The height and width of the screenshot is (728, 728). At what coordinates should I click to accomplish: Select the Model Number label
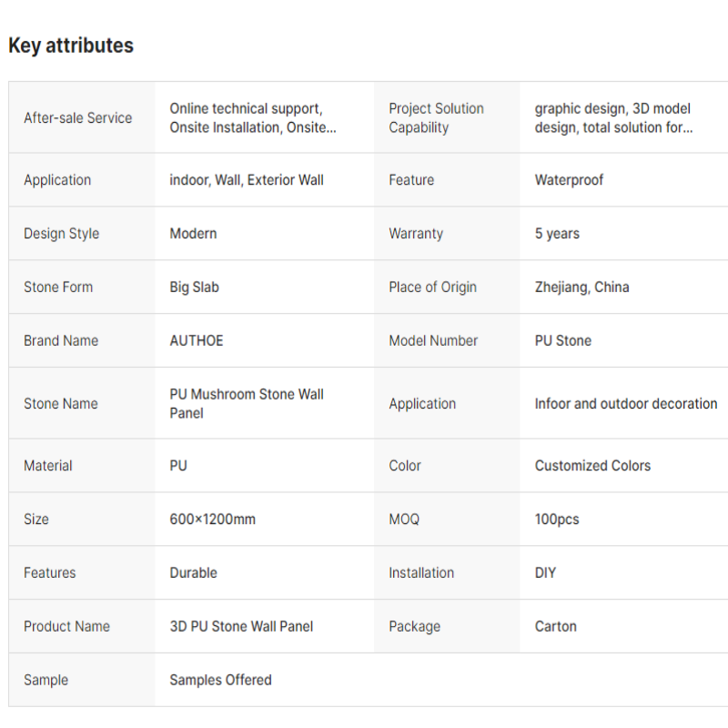tap(433, 341)
